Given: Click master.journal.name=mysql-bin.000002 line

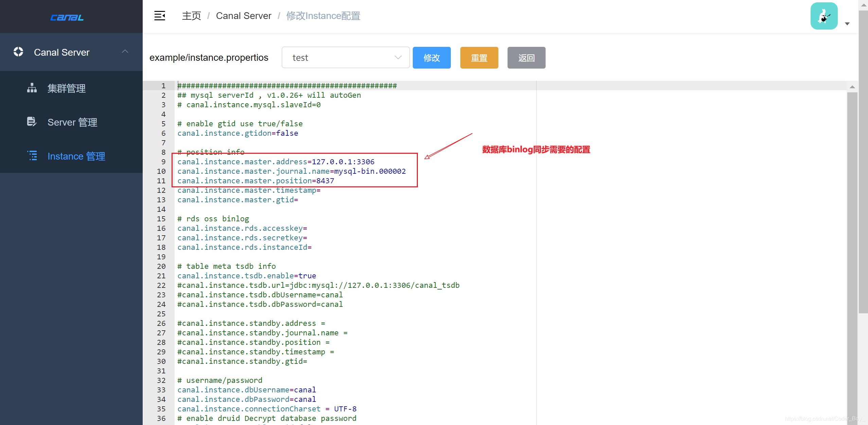Looking at the screenshot, I should coord(291,171).
